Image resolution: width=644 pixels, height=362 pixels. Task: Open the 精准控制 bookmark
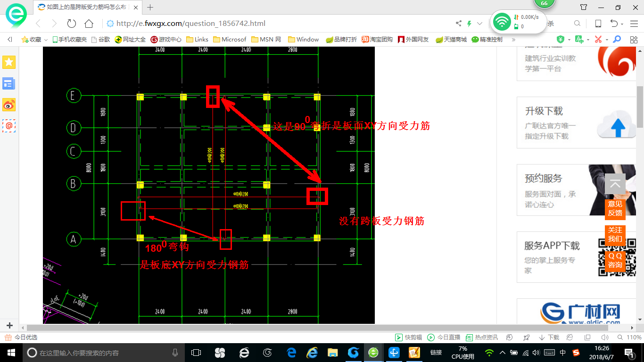pos(487,40)
